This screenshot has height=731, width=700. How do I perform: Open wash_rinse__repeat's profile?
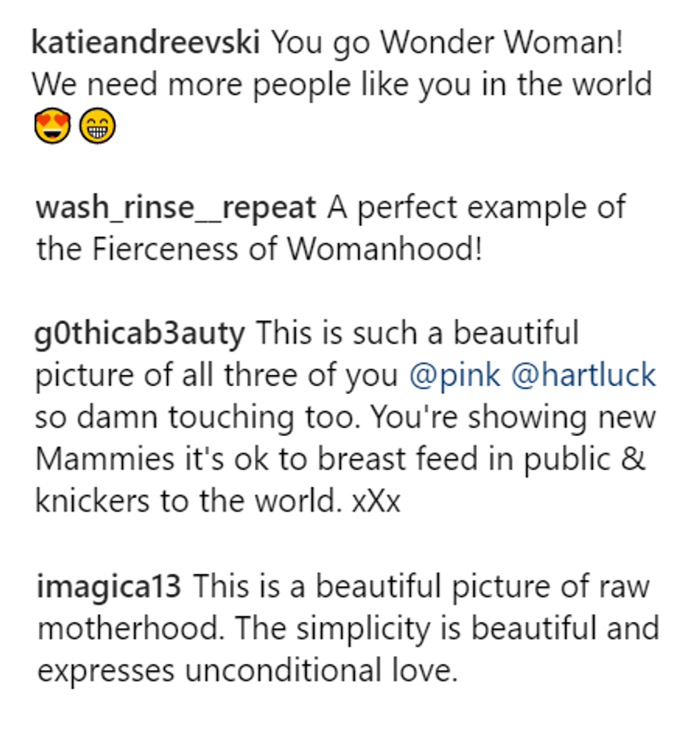pyautogui.click(x=175, y=208)
